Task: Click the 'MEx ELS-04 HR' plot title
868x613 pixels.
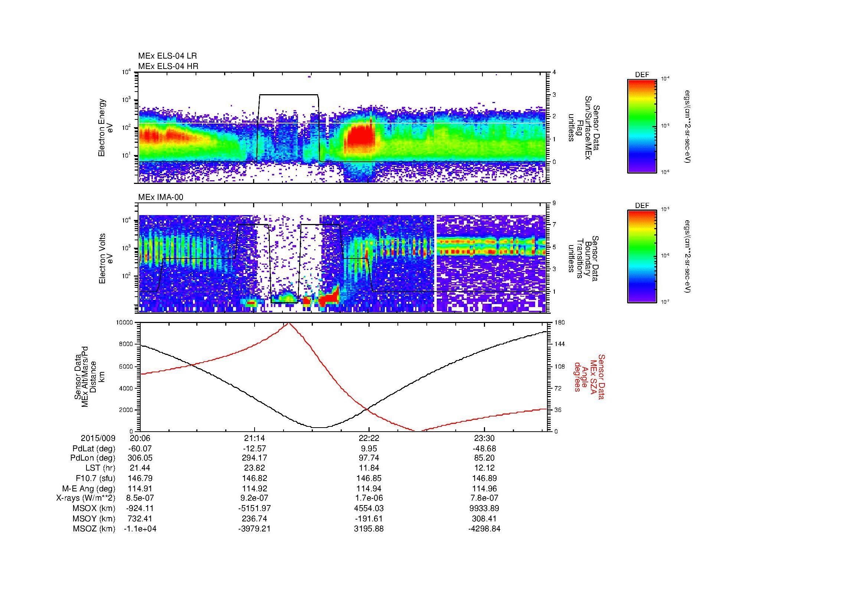Action: [x=168, y=66]
